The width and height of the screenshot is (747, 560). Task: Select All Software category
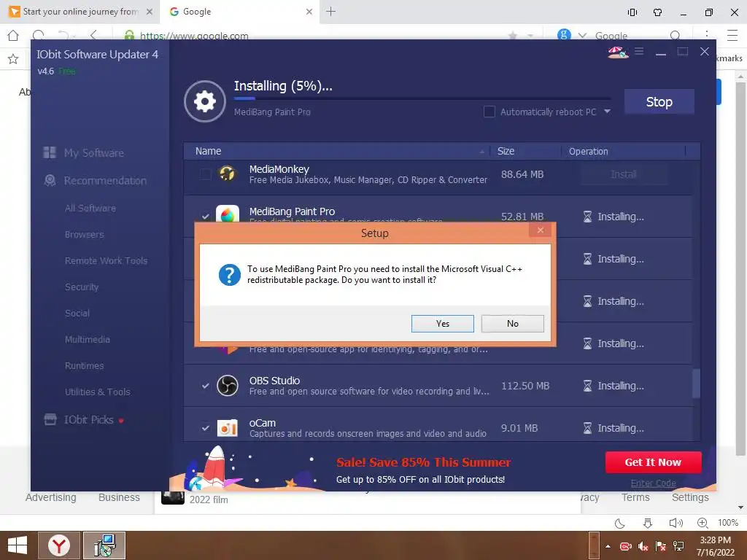click(x=90, y=208)
